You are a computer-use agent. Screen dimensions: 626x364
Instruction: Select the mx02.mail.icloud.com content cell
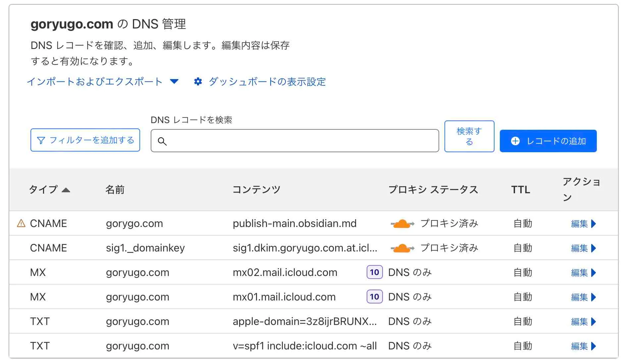[x=285, y=272]
